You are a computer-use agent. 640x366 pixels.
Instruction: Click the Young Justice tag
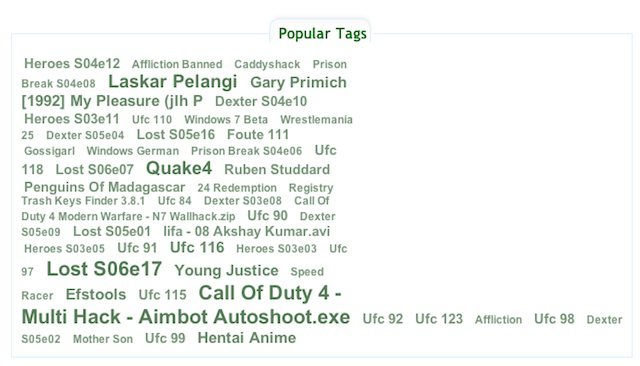point(226,271)
